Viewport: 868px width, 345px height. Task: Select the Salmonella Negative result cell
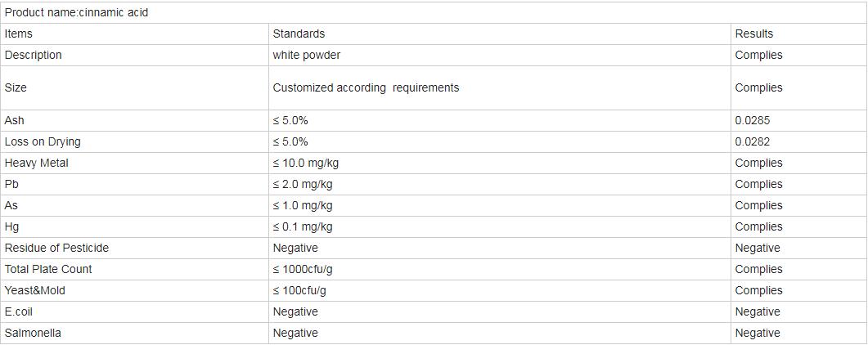click(757, 333)
